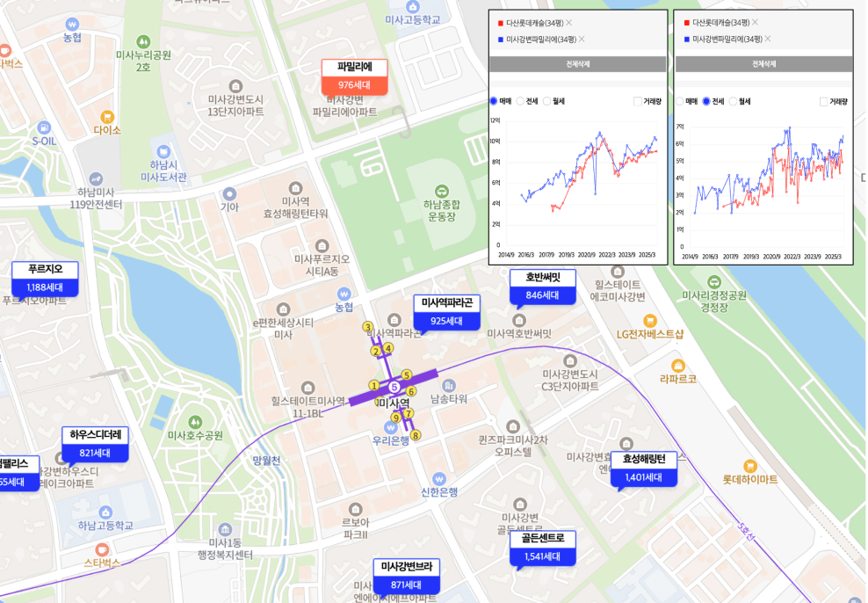Select 월세 radio in left chart panel
This screenshot has height=603, width=868.
pos(546,101)
